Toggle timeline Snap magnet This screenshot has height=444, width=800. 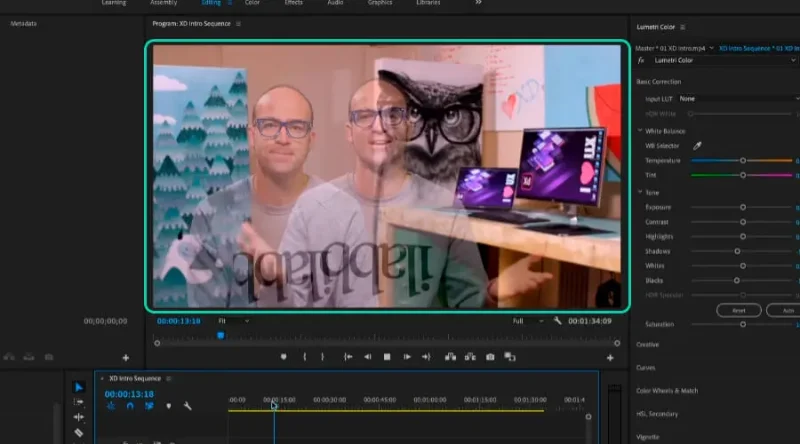(x=130, y=406)
